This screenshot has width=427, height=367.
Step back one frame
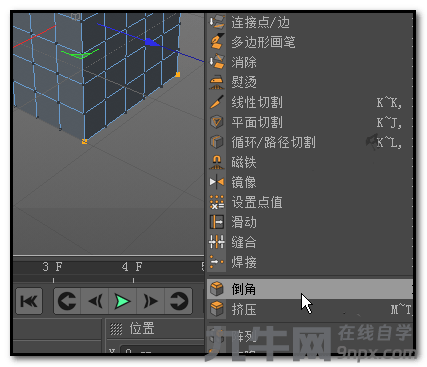[x=95, y=301]
